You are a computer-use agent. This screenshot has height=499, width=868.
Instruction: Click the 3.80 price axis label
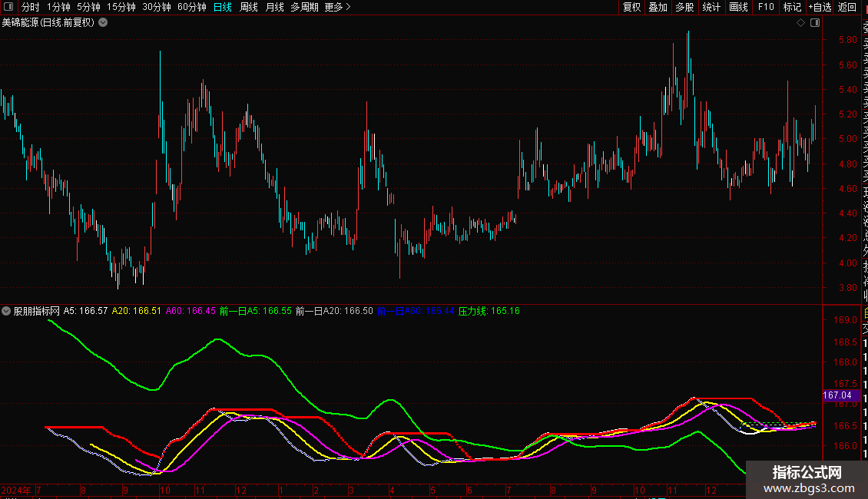(847, 288)
